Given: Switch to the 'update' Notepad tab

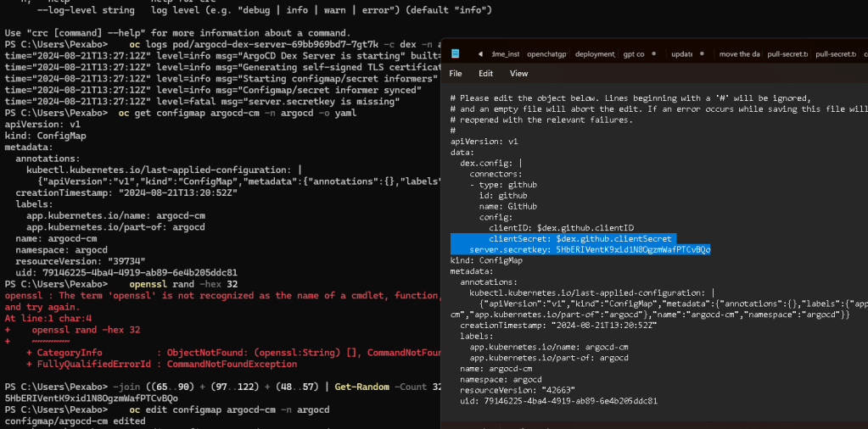Looking at the screenshot, I should tap(680, 53).
